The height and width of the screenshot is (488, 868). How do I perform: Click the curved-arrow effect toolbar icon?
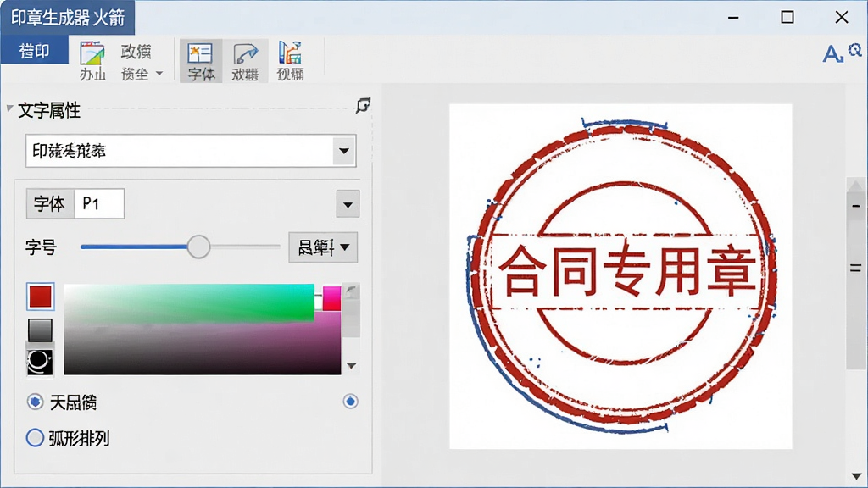point(245,61)
